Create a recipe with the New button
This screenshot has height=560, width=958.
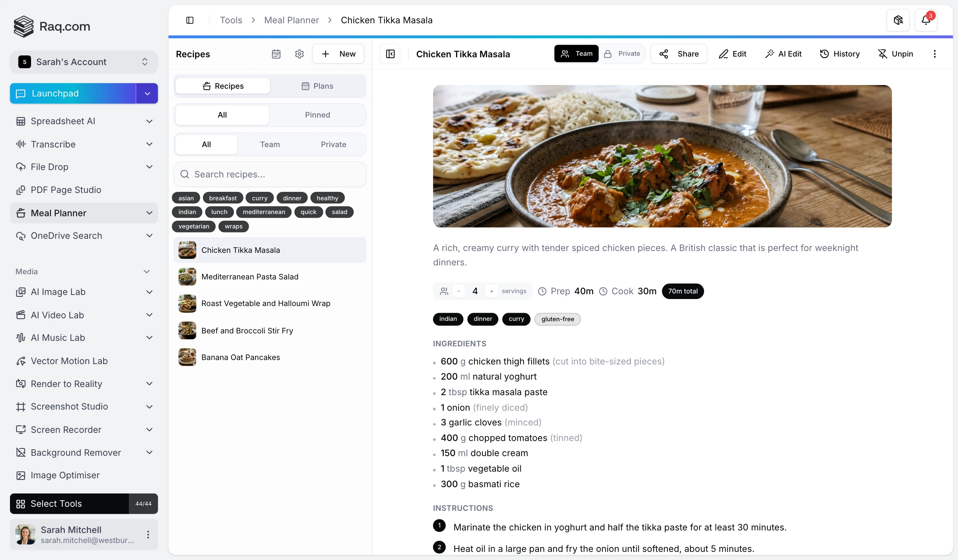click(338, 54)
